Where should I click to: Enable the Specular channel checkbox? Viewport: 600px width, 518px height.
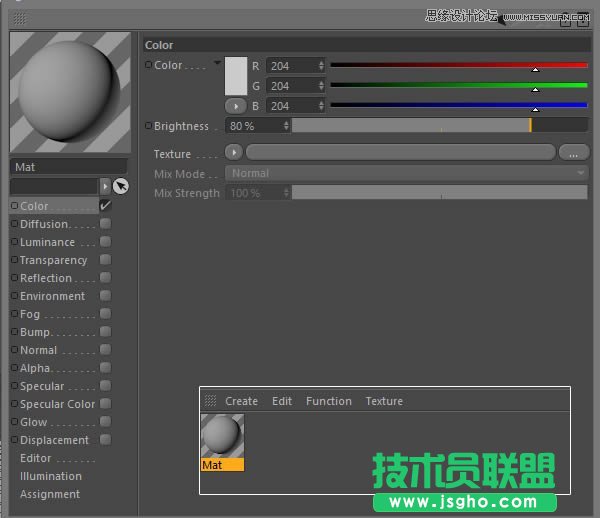pyautogui.click(x=105, y=385)
